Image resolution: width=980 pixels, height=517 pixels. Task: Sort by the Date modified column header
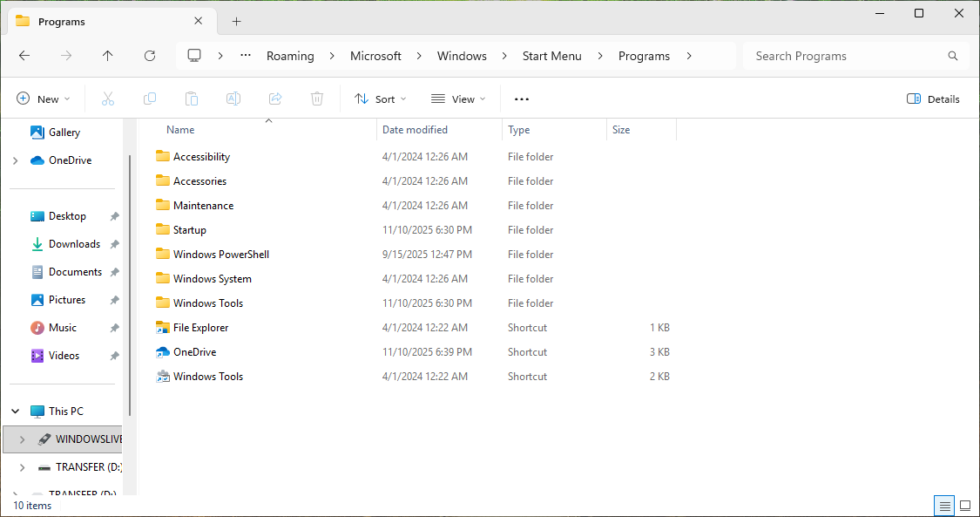pyautogui.click(x=415, y=130)
